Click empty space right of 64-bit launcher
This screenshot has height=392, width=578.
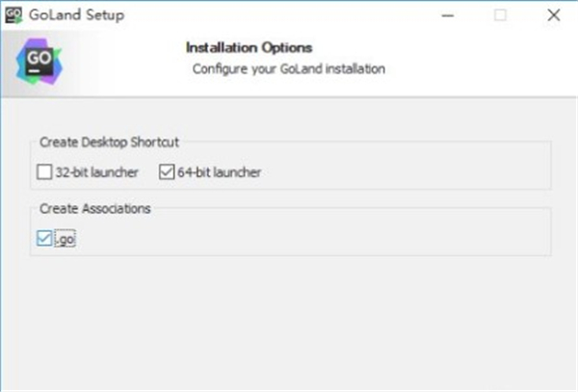[x=405, y=173]
